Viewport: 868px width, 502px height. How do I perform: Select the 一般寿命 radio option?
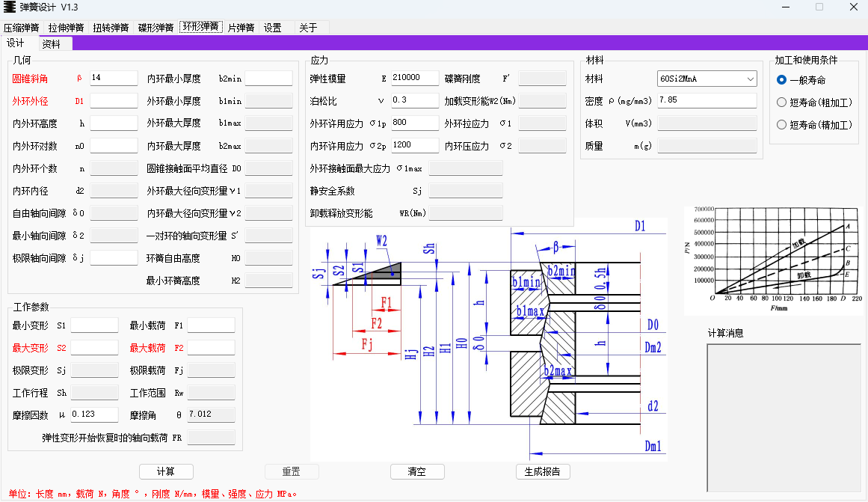click(x=781, y=81)
